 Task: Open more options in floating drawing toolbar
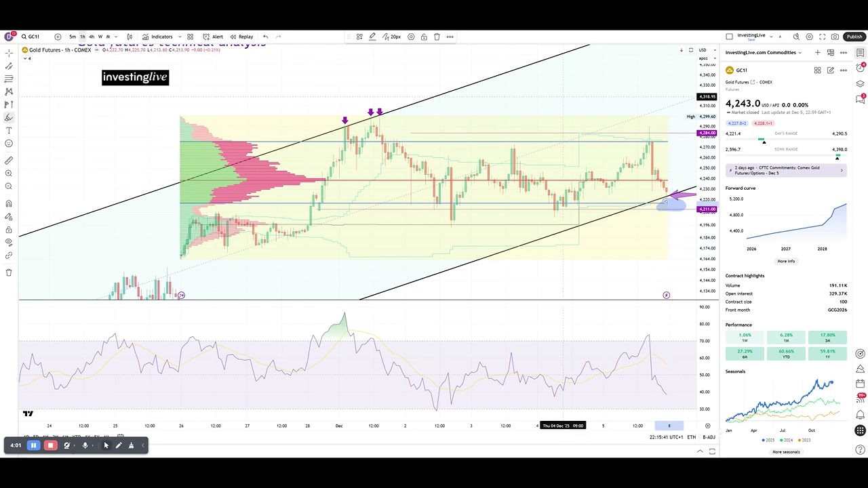[450, 37]
